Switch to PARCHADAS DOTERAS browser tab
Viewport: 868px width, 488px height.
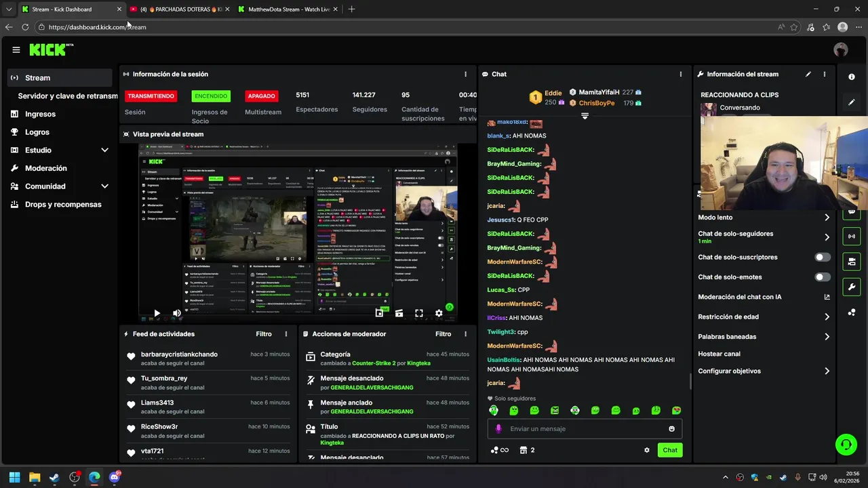tap(180, 9)
